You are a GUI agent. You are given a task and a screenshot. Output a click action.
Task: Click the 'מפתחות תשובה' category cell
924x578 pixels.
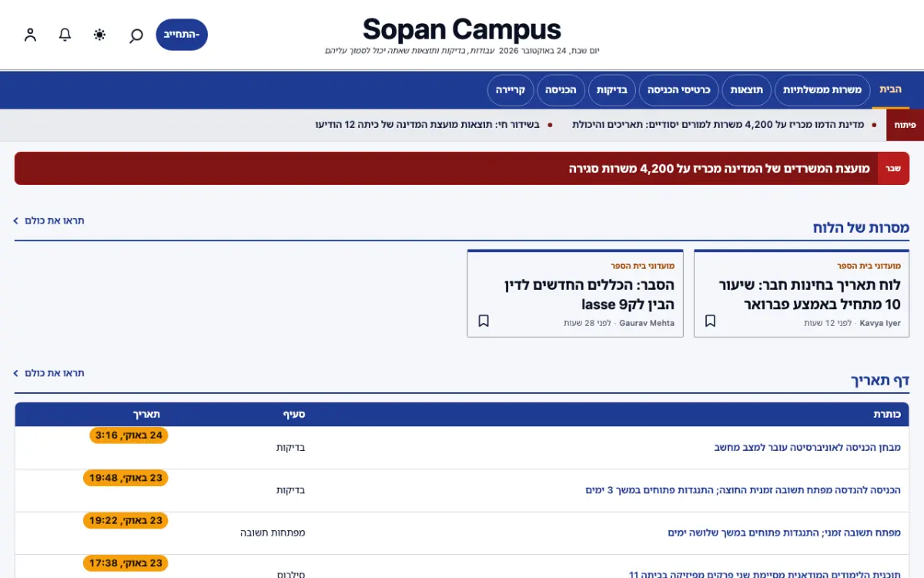point(273,533)
